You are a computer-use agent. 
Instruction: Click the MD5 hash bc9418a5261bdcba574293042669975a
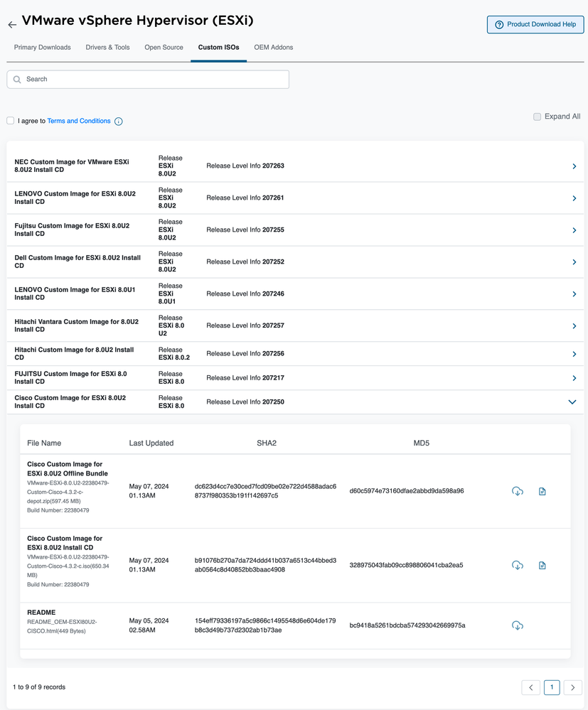tap(407, 625)
